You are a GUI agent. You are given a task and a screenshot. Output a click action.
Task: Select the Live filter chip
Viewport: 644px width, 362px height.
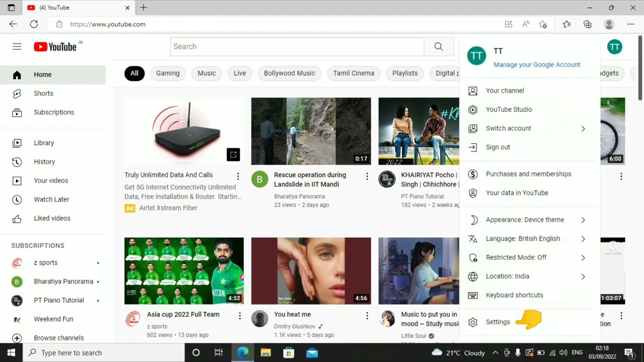(x=239, y=73)
